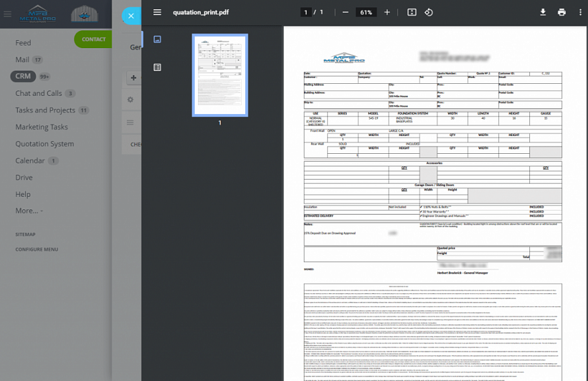Click the green CONTACT button
588x381 pixels.
(93, 39)
